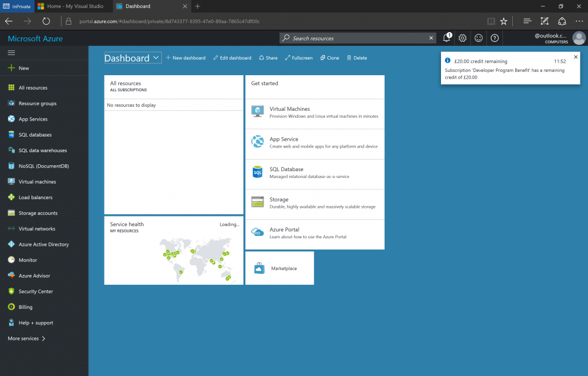Screen dimensions: 588x376
Task: Open the Marketplace tile
Action: (280, 268)
